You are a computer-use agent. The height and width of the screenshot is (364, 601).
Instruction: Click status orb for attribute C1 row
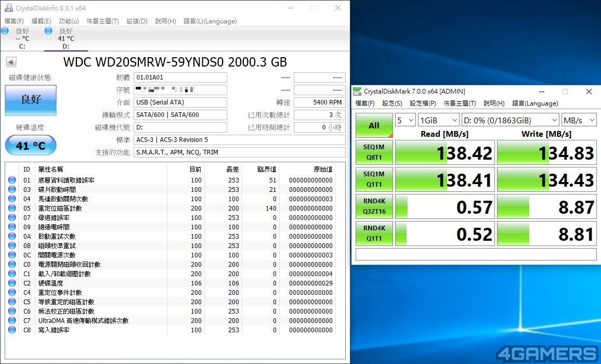pos(12,274)
